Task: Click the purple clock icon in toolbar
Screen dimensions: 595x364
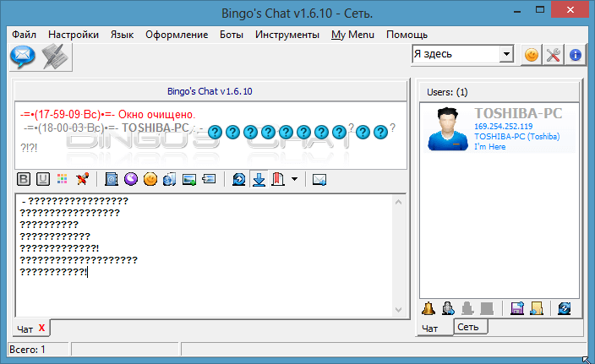Action: point(131,179)
